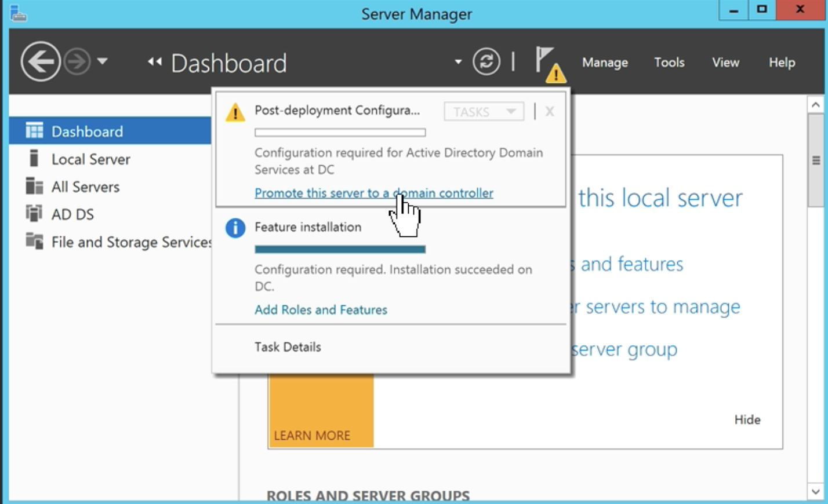Select Dashboard in the left pane

coord(110,131)
